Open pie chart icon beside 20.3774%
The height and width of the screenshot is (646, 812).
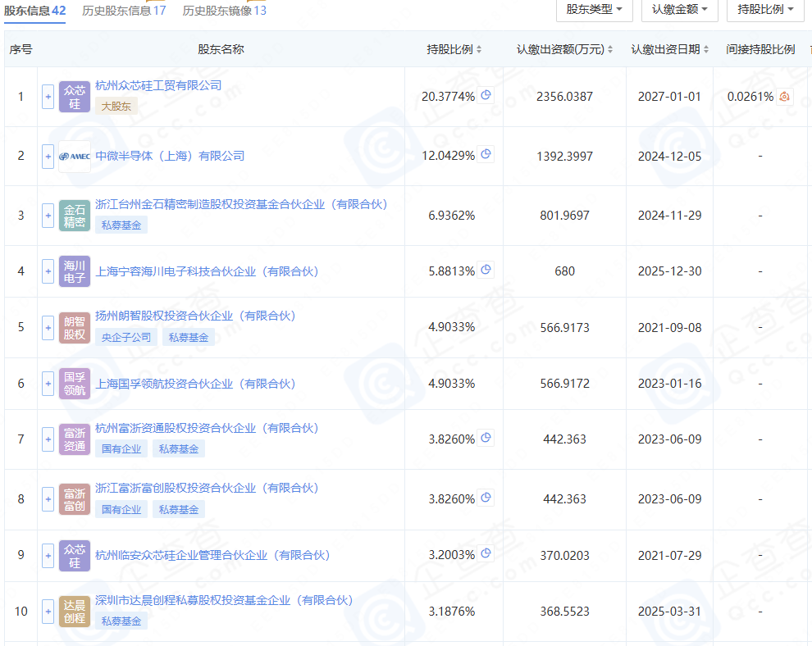(486, 95)
